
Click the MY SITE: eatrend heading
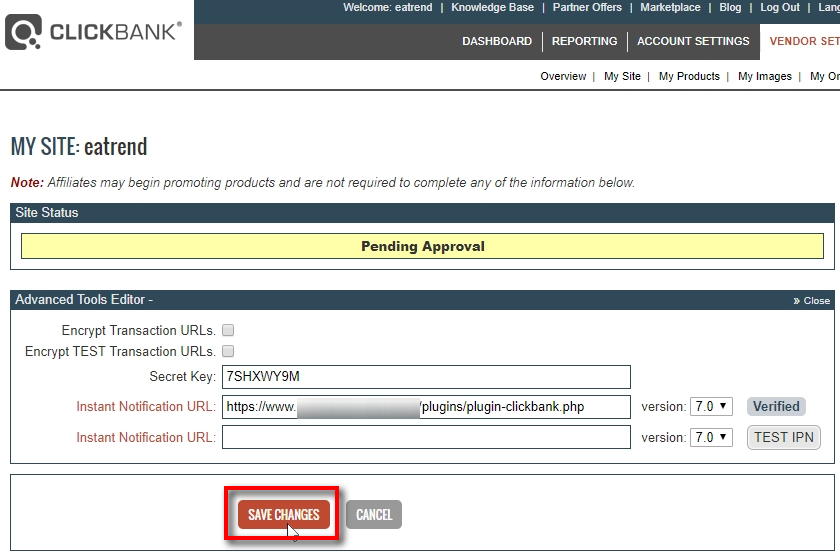[x=79, y=147]
